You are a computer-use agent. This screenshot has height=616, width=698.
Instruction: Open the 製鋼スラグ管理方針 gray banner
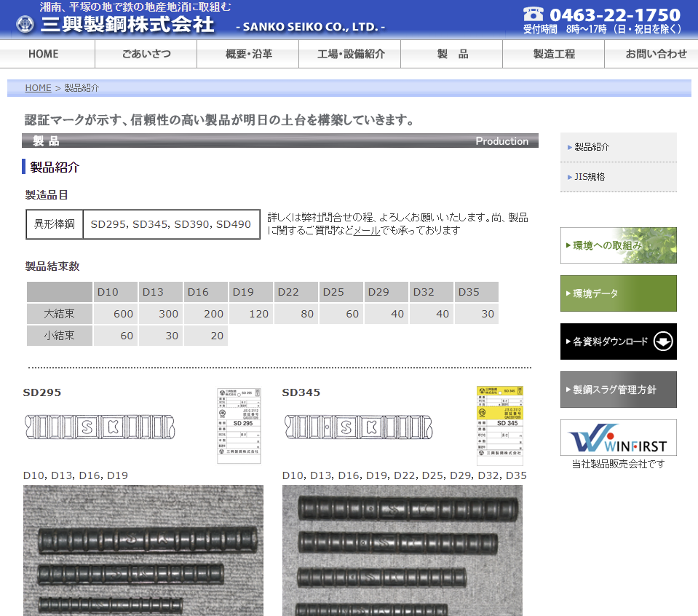619,390
